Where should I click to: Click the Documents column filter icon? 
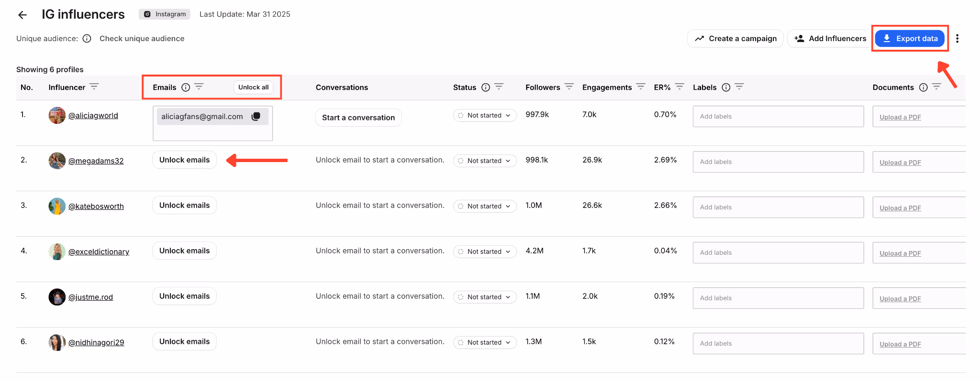pyautogui.click(x=936, y=87)
